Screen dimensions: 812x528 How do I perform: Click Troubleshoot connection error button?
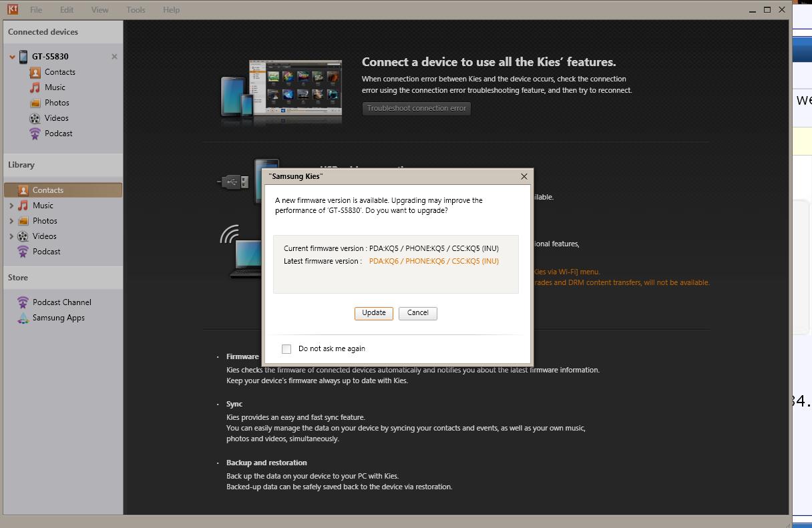pyautogui.click(x=417, y=108)
